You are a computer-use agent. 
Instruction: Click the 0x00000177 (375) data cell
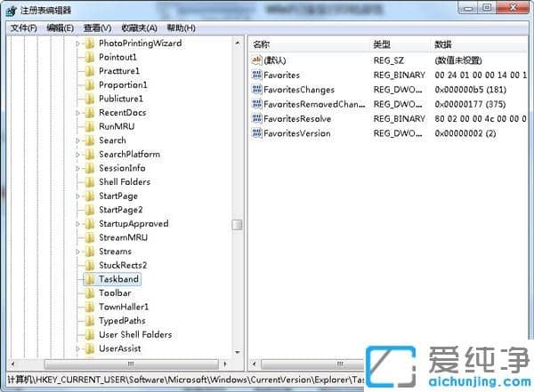click(x=470, y=104)
